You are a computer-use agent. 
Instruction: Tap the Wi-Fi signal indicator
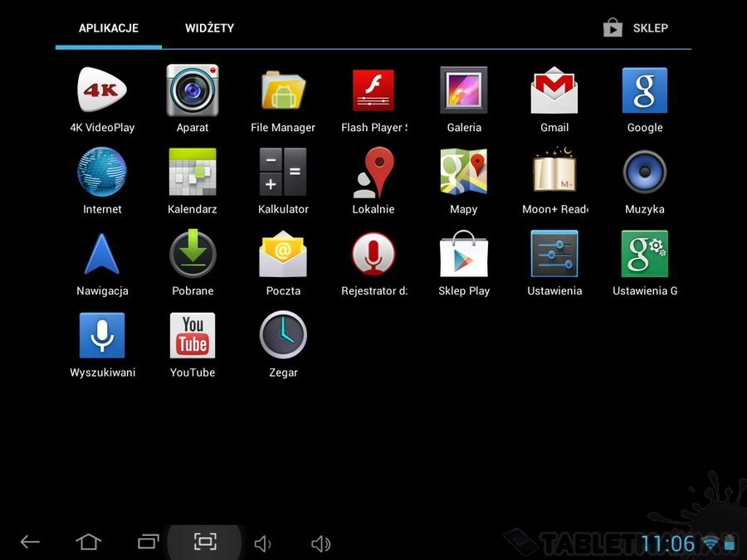pos(710,543)
